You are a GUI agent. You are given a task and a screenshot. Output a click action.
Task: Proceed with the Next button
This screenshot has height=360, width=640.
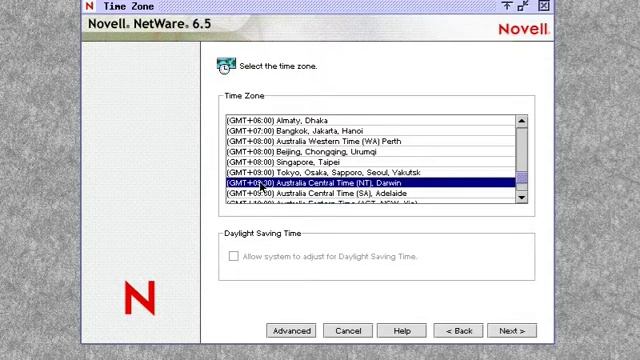pos(512,331)
